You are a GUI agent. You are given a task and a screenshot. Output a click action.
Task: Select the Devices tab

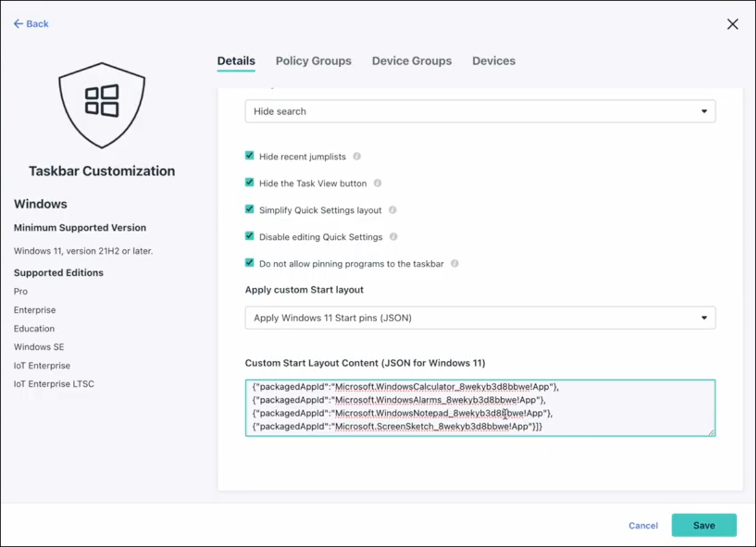(493, 60)
